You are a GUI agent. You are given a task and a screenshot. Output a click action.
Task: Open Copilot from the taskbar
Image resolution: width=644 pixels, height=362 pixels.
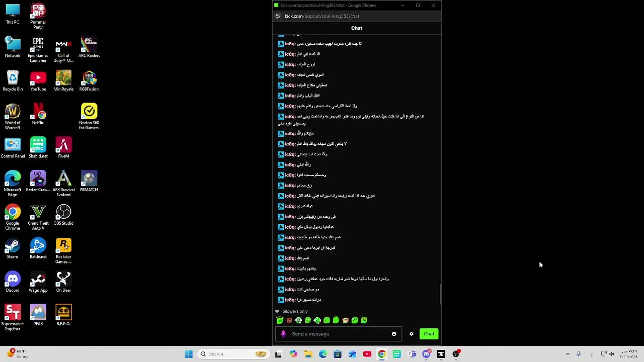293,354
